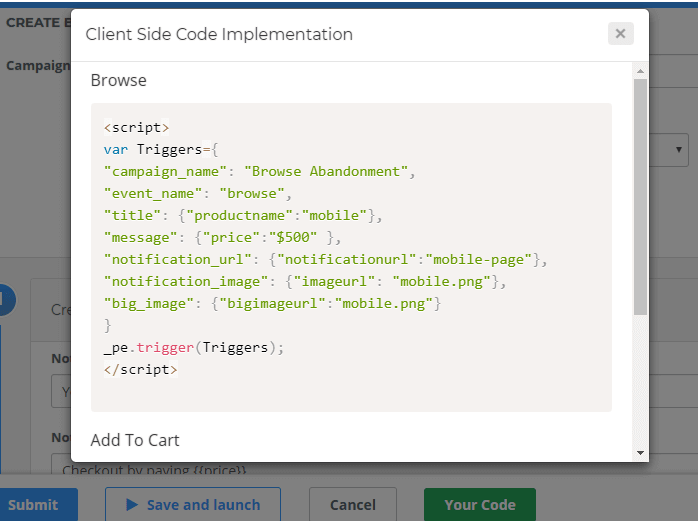Click the Browse section heading
The width and height of the screenshot is (698, 522).
point(118,81)
